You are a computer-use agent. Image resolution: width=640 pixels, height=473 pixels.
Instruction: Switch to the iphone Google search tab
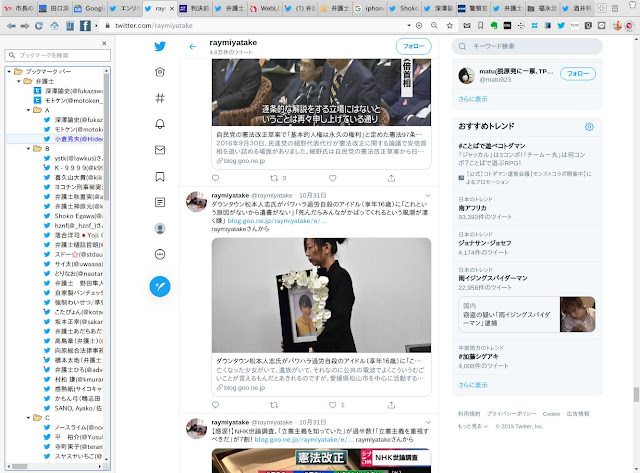pos(371,8)
